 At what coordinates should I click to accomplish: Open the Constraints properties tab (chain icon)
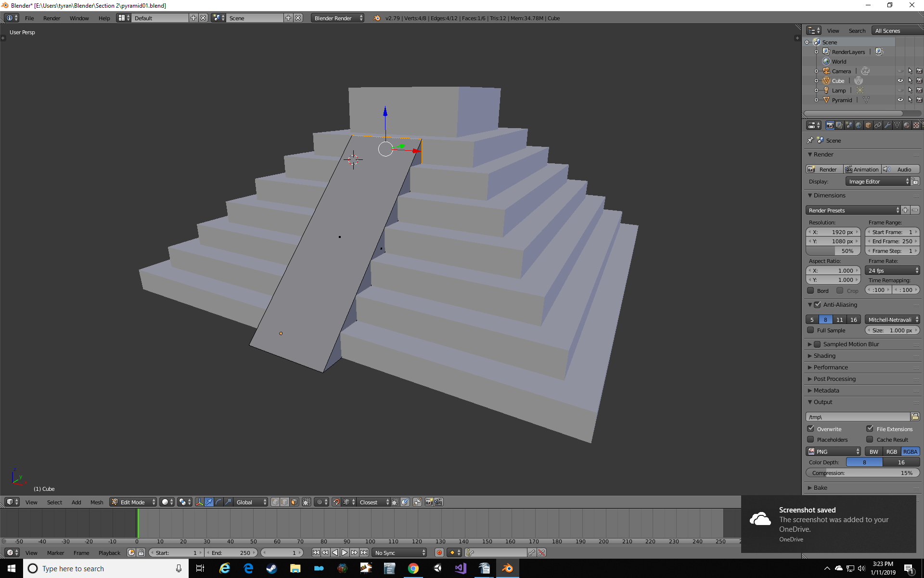pos(878,125)
